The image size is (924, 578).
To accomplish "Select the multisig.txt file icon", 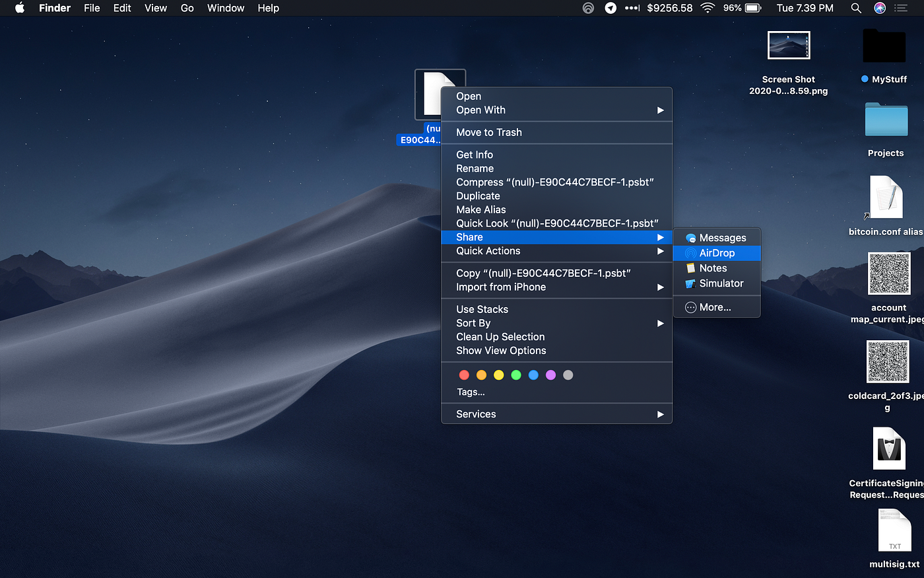I will [x=894, y=530].
